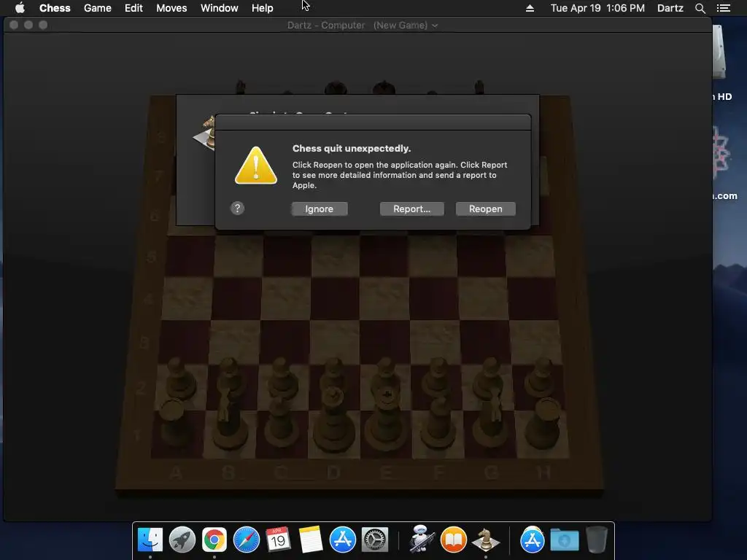Open the Game menu

pos(98,8)
